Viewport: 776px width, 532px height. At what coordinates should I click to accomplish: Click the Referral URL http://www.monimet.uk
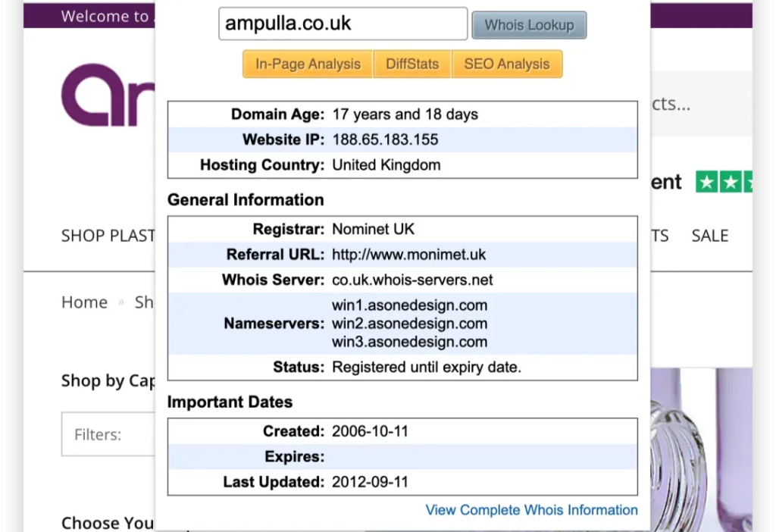click(x=408, y=255)
